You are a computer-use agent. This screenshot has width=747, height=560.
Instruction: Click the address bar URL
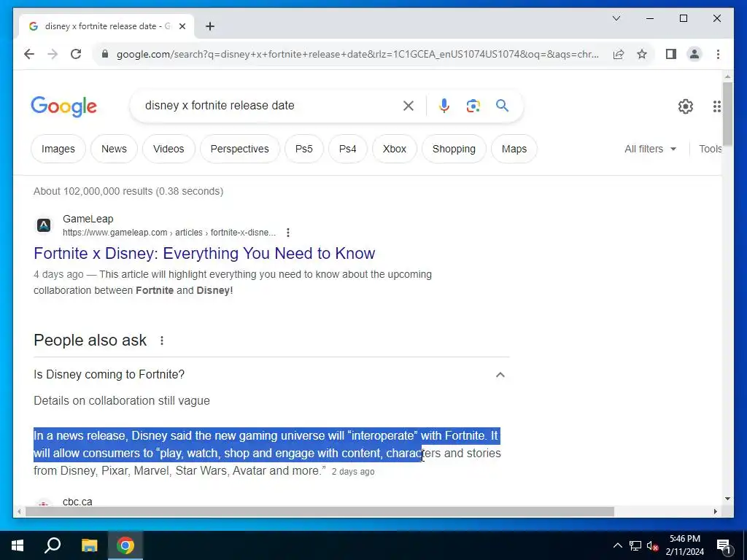[x=357, y=54]
